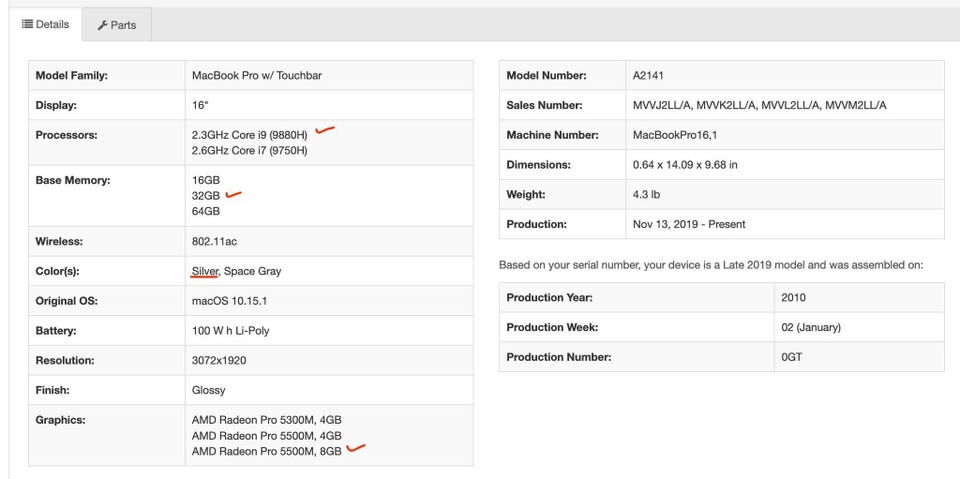Click the Sales Number row label
The image size is (960, 479).
[x=544, y=105]
